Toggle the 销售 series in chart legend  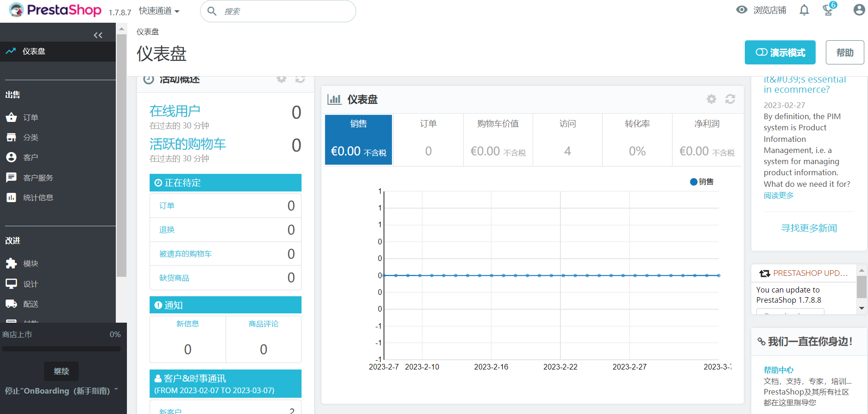click(x=702, y=182)
